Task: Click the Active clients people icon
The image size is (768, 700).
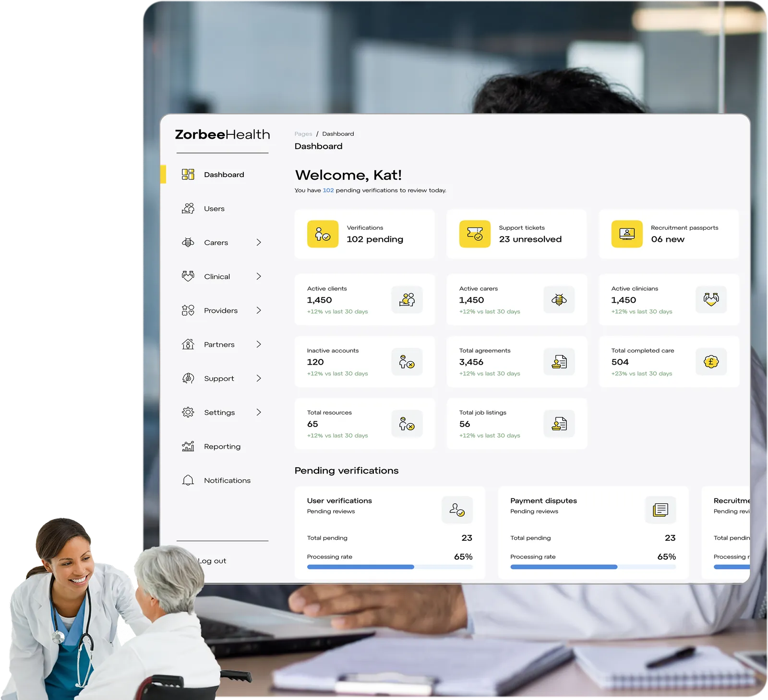Action: (407, 300)
